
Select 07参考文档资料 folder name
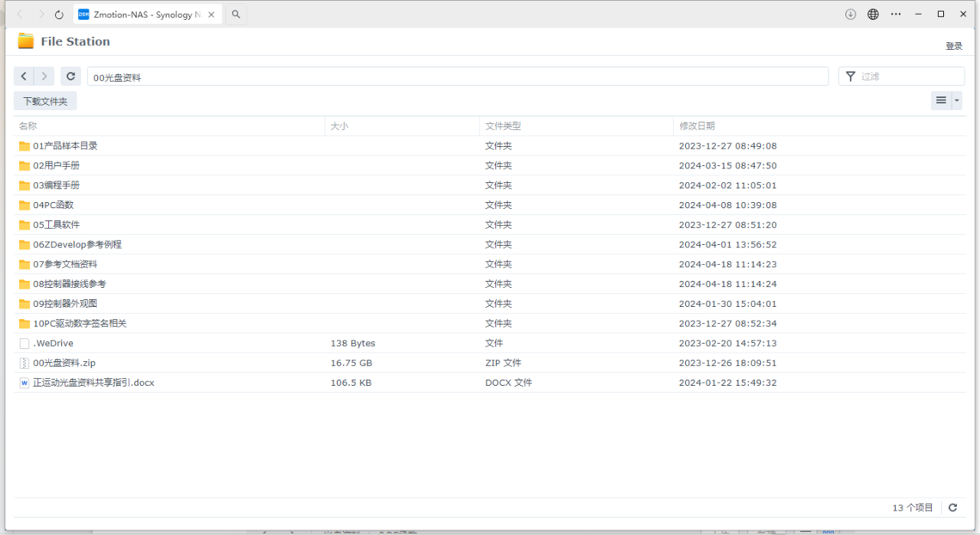coord(65,265)
